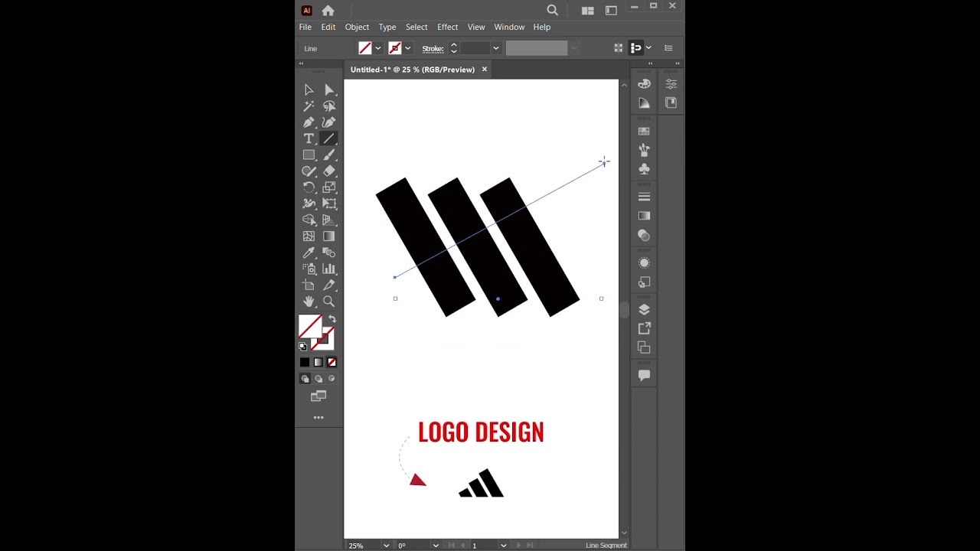Open the Appearance panel
The height and width of the screenshot is (551, 980).
pos(644,263)
